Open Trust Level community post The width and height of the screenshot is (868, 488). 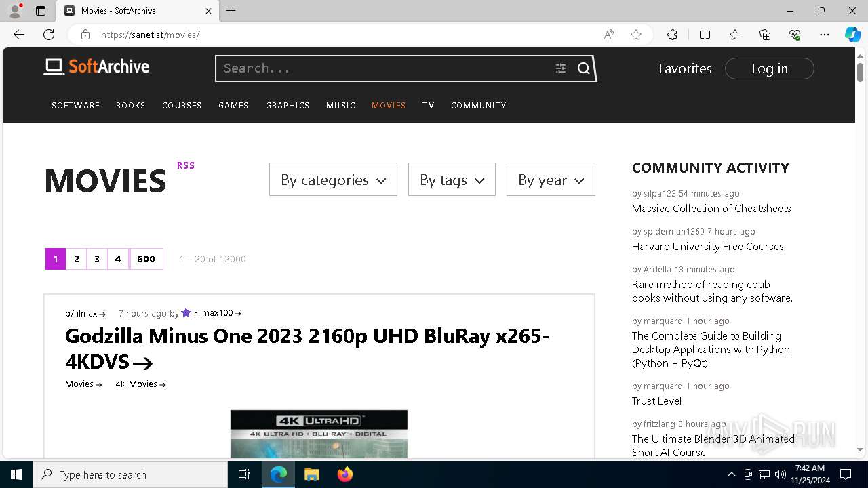(656, 401)
